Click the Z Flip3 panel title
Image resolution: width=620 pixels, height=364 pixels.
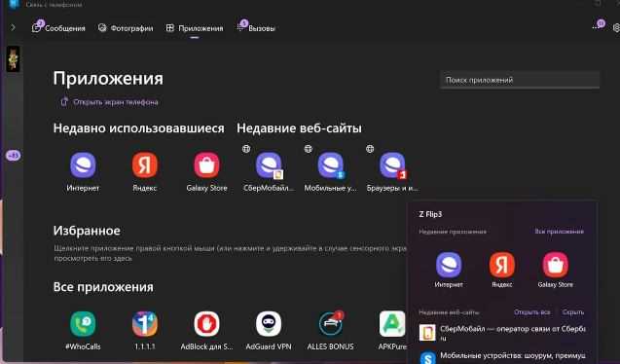(430, 214)
